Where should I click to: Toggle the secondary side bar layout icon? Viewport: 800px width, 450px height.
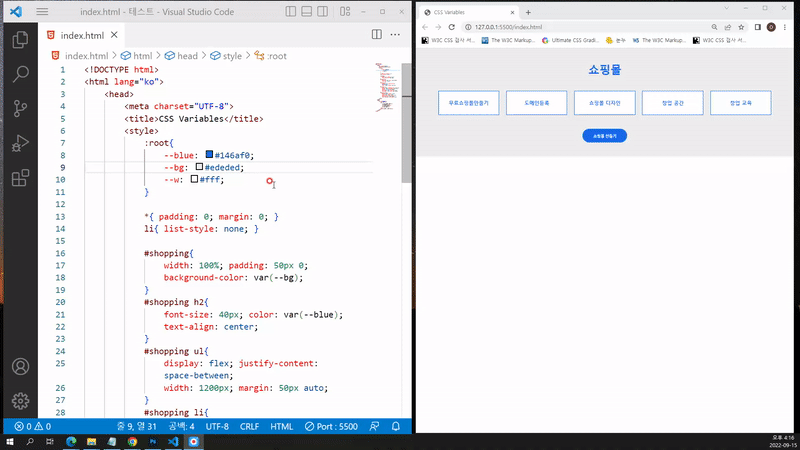[322, 11]
